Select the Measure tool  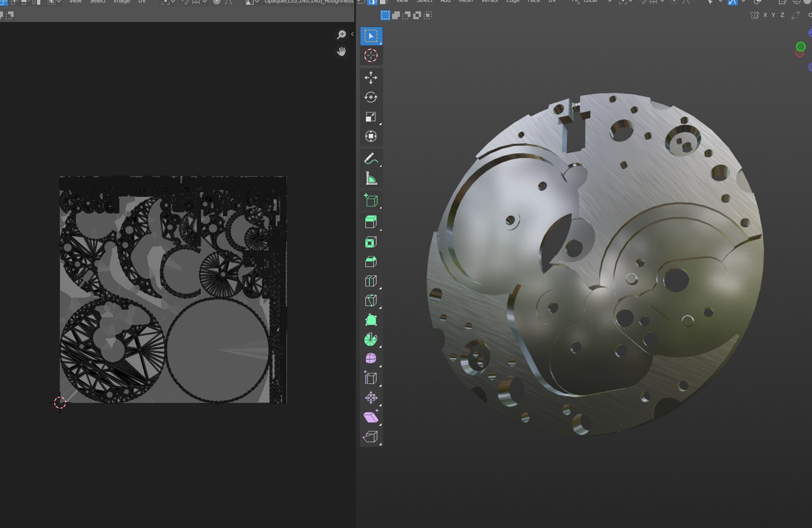[371, 178]
